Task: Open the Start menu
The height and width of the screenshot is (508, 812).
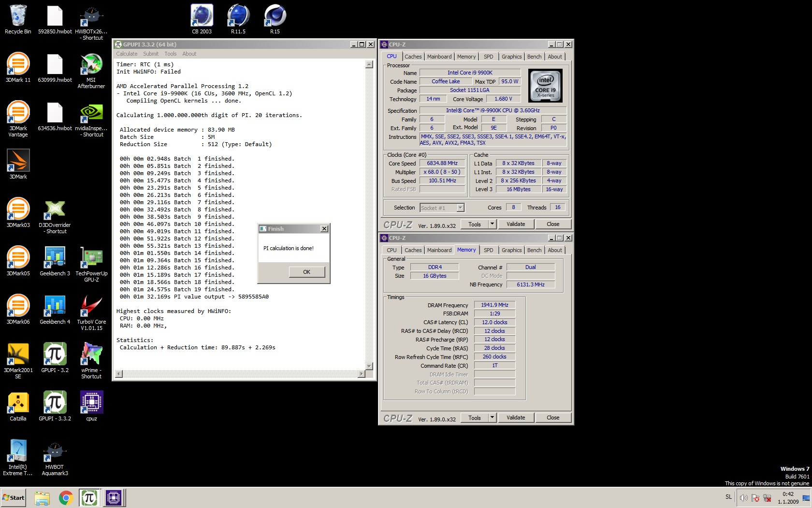Action: coord(14,498)
